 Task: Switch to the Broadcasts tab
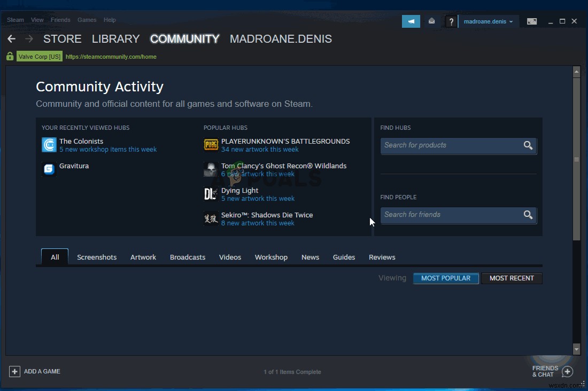[188, 257]
